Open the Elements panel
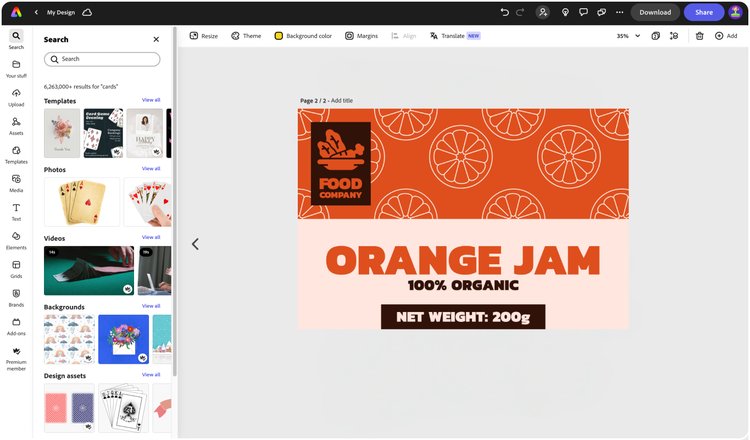 [x=16, y=240]
